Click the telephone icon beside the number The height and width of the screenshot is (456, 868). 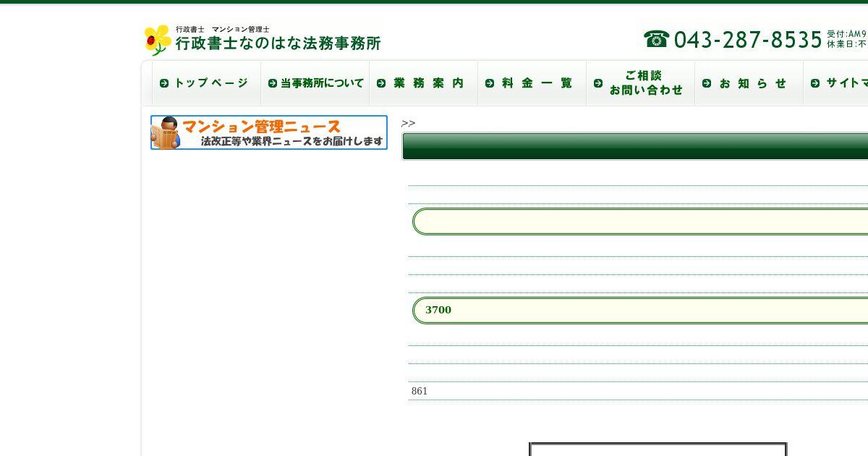click(x=657, y=39)
